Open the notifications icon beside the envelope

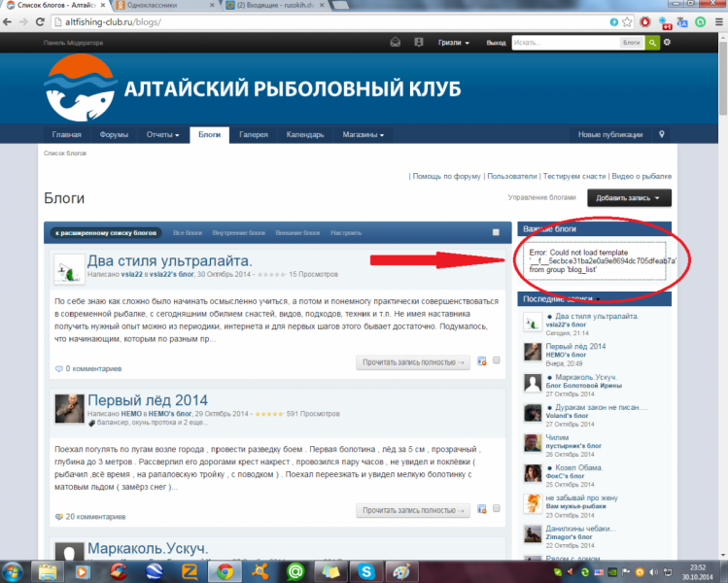pyautogui.click(x=419, y=42)
